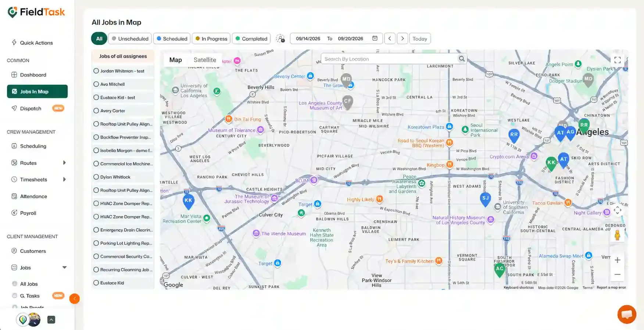Image resolution: width=644 pixels, height=330 pixels.
Task: Filter jobs by All
Action: 99,39
